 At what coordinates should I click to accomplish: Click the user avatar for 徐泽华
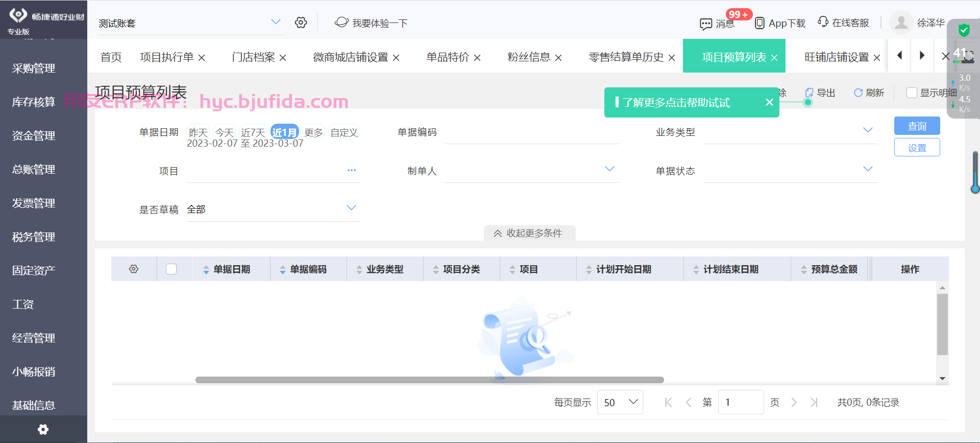pyautogui.click(x=901, y=22)
